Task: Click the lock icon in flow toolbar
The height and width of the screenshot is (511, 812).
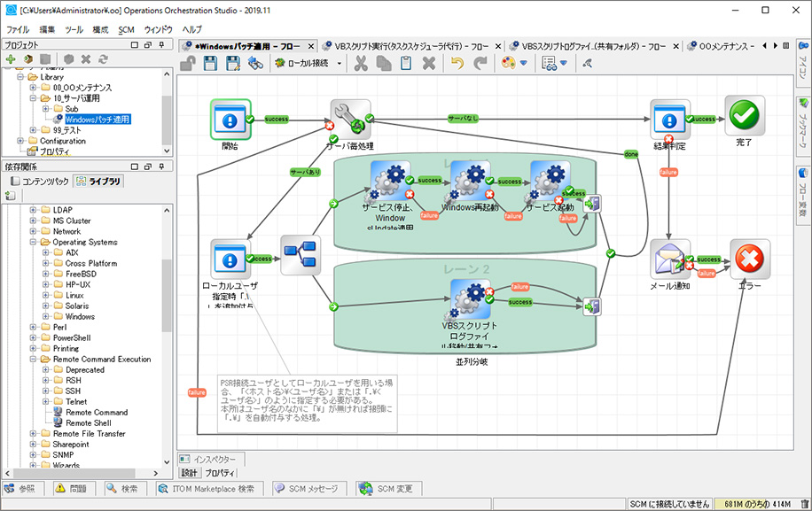Action: pos(188,63)
